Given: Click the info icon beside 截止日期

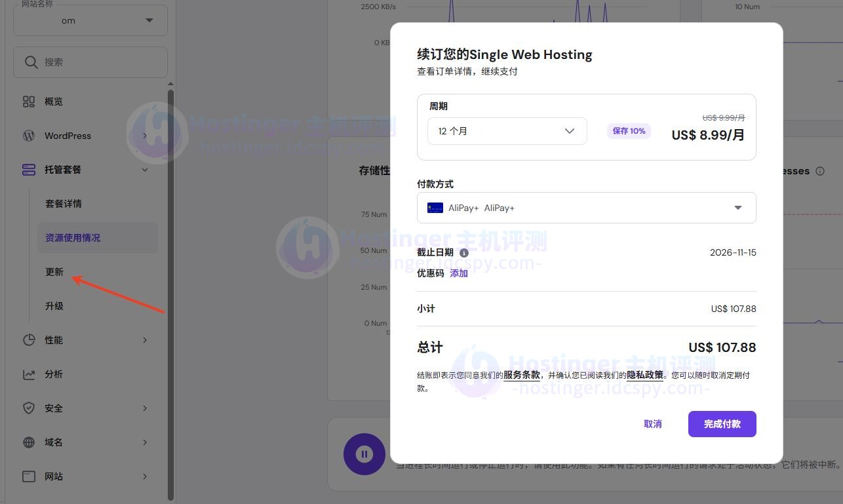Looking at the screenshot, I should pyautogui.click(x=464, y=253).
